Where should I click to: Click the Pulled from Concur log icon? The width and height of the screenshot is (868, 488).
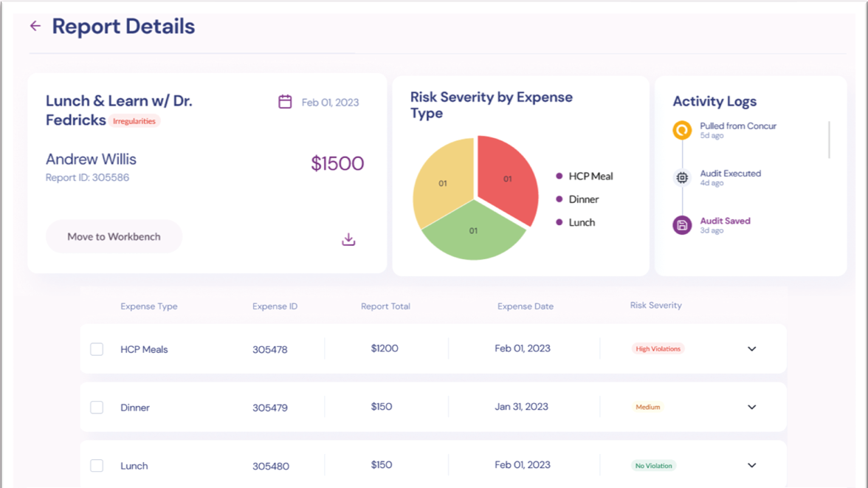[682, 131]
